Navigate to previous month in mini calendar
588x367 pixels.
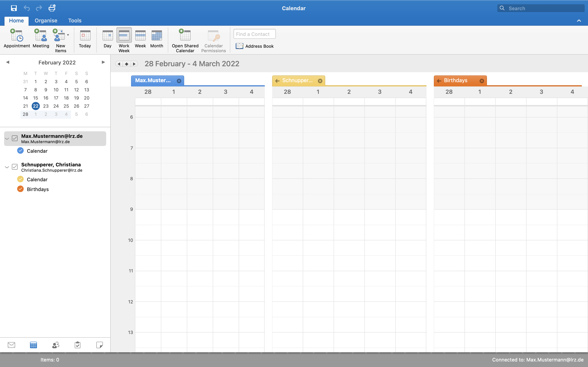(8, 62)
